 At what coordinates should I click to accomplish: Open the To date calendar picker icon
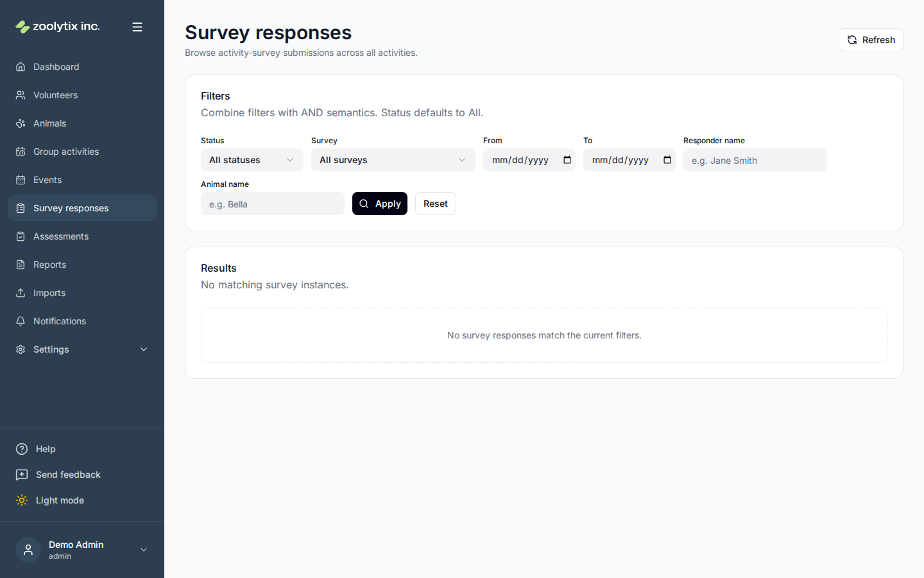tap(667, 160)
